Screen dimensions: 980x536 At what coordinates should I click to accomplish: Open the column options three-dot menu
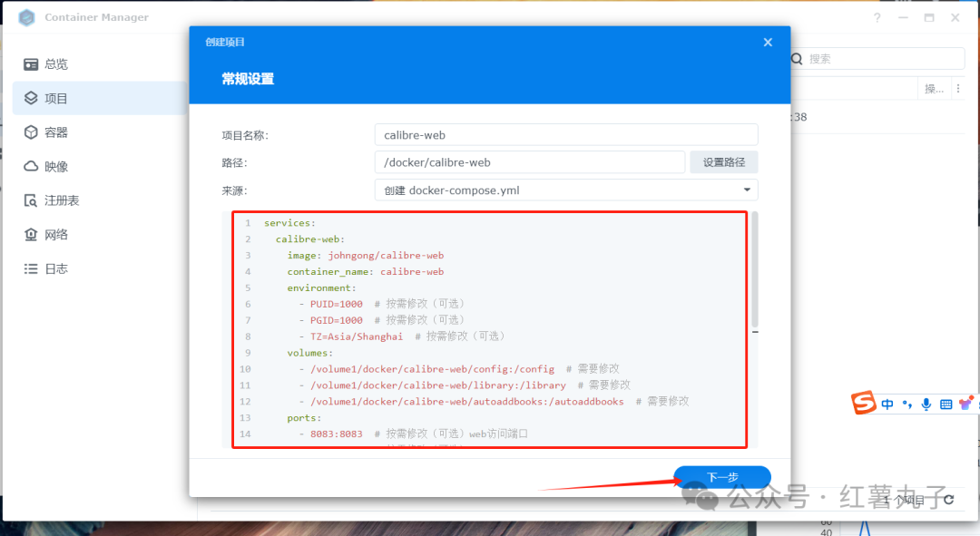(958, 89)
